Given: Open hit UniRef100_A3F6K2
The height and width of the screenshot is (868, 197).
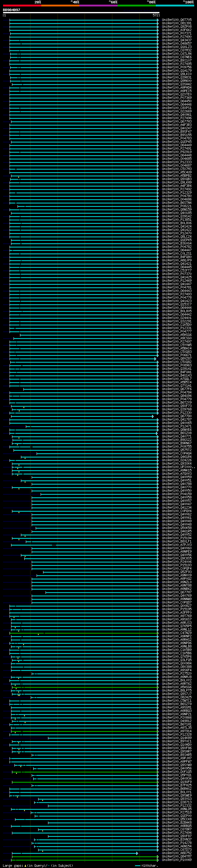Looking at the screenshot, I should (177, 30).
